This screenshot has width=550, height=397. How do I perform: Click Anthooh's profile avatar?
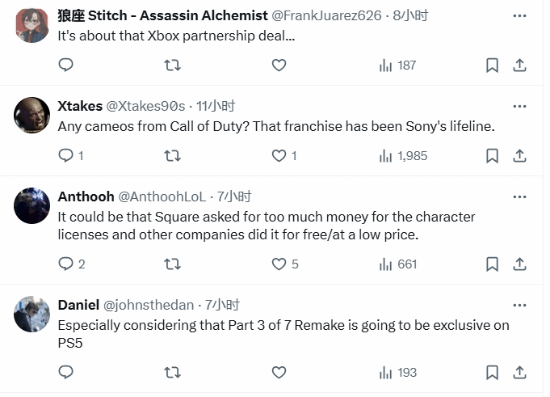click(x=32, y=206)
